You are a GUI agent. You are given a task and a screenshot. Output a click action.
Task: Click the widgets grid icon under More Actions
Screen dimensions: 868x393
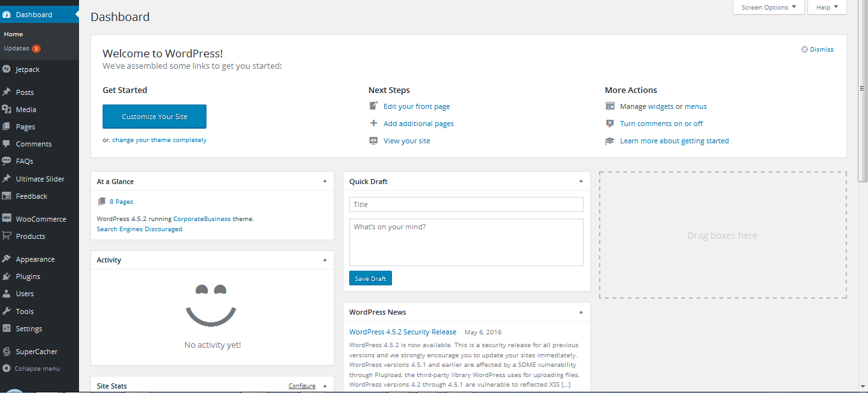[610, 106]
